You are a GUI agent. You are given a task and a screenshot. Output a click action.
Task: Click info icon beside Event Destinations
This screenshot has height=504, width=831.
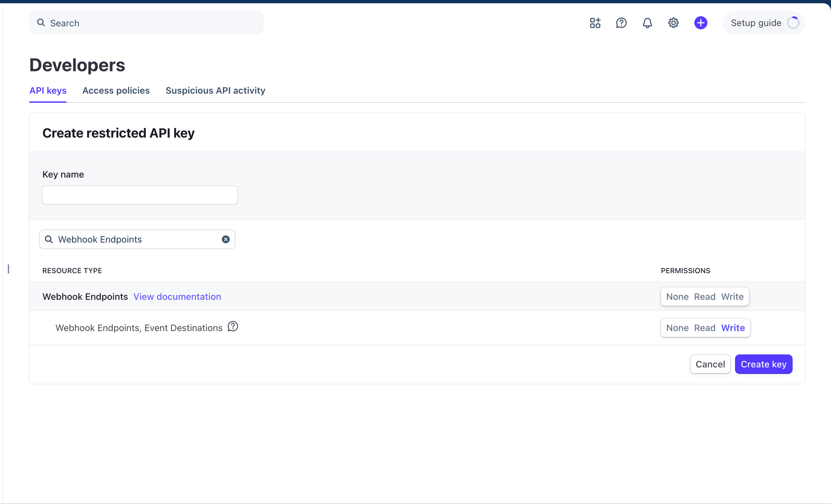point(233,327)
